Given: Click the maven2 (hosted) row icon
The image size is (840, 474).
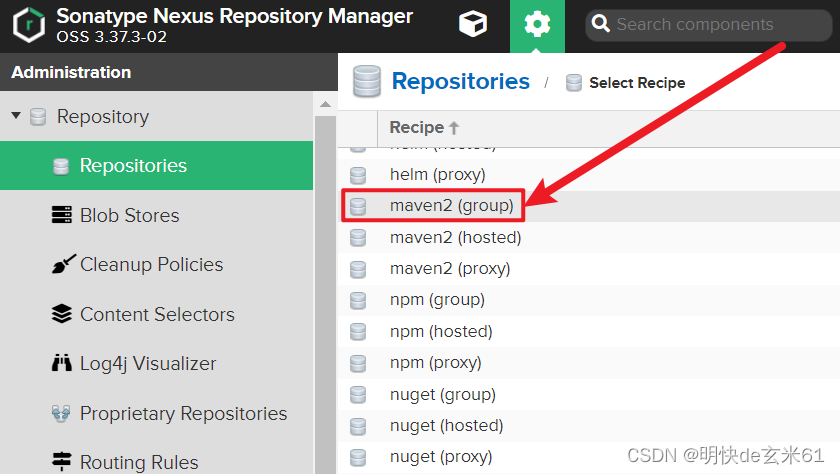Looking at the screenshot, I should click(358, 238).
